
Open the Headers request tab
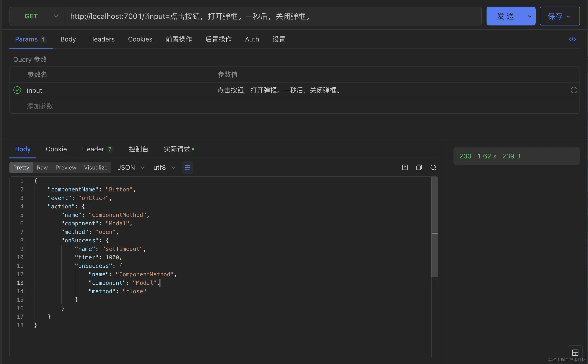[102, 39]
